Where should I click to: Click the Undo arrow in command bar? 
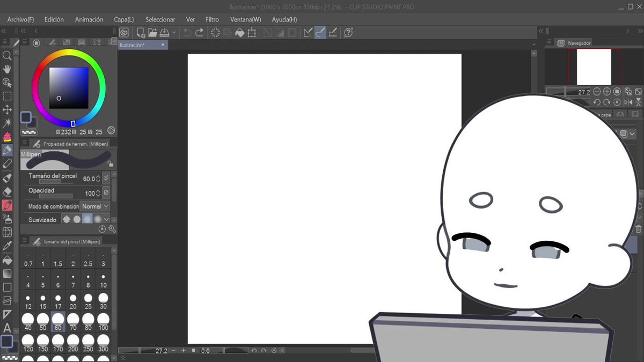187,33
